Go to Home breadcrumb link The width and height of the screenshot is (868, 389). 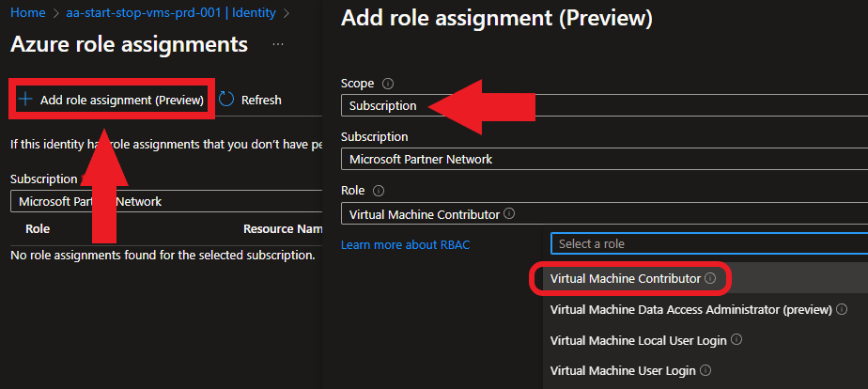pos(28,13)
